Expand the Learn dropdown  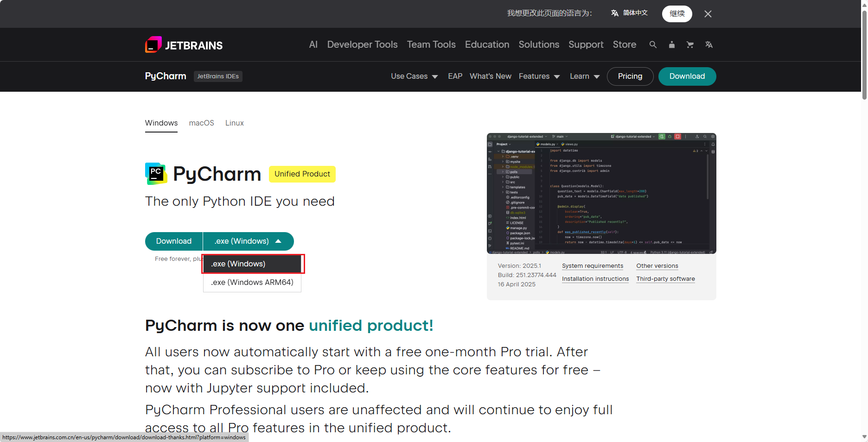tap(585, 76)
